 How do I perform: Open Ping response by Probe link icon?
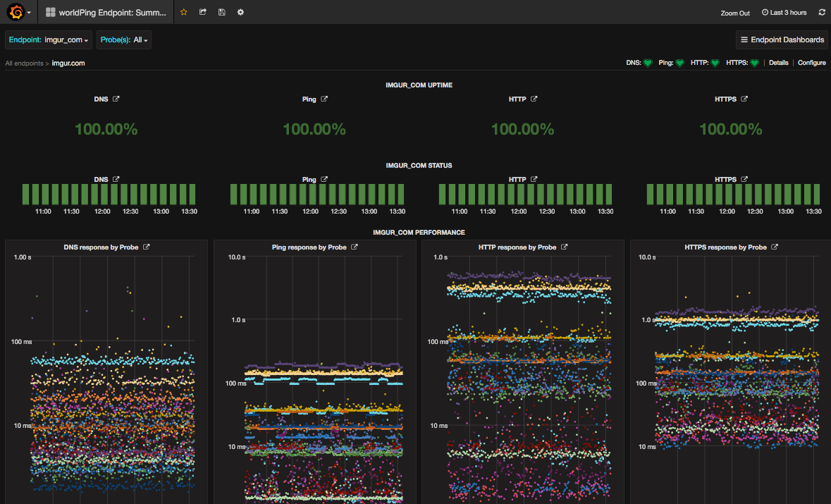(x=355, y=247)
